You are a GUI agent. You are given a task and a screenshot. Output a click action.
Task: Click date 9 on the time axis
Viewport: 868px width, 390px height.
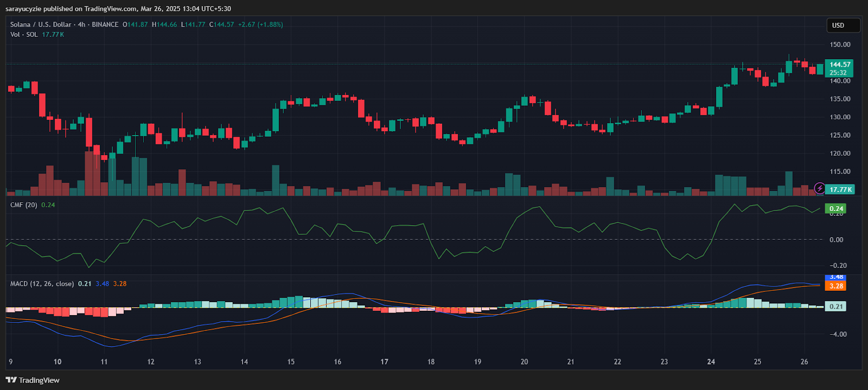(x=11, y=362)
